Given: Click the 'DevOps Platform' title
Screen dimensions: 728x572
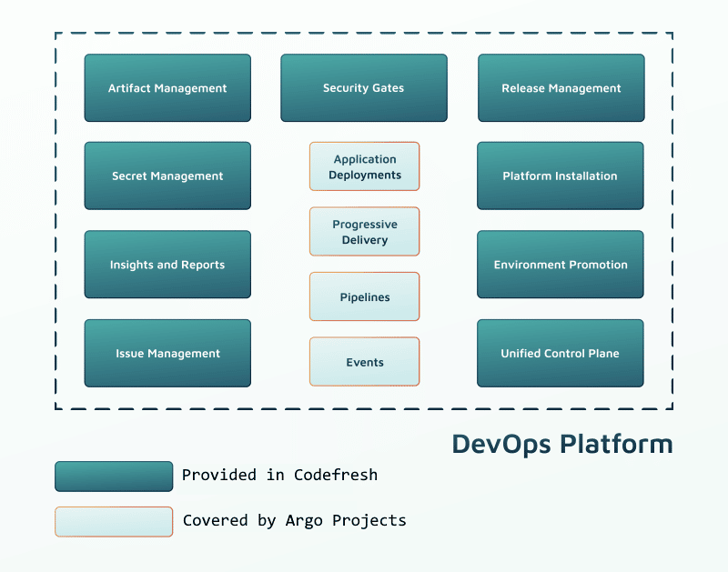Looking at the screenshot, I should point(562,444).
